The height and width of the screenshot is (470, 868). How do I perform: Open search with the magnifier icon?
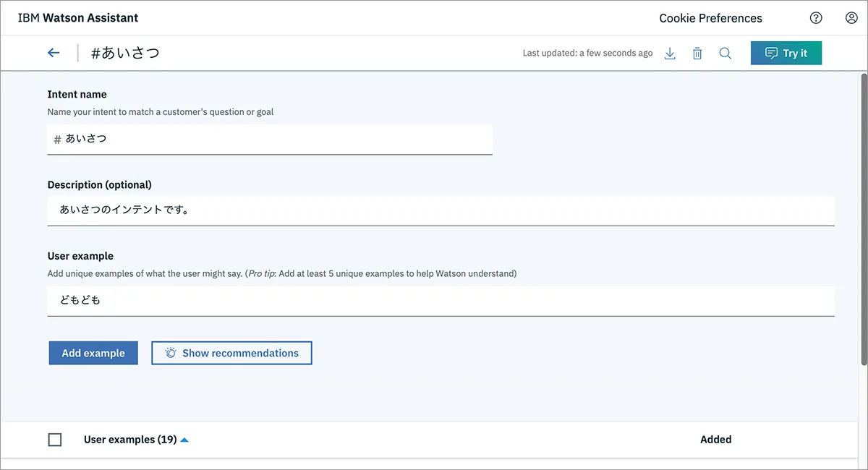click(726, 54)
